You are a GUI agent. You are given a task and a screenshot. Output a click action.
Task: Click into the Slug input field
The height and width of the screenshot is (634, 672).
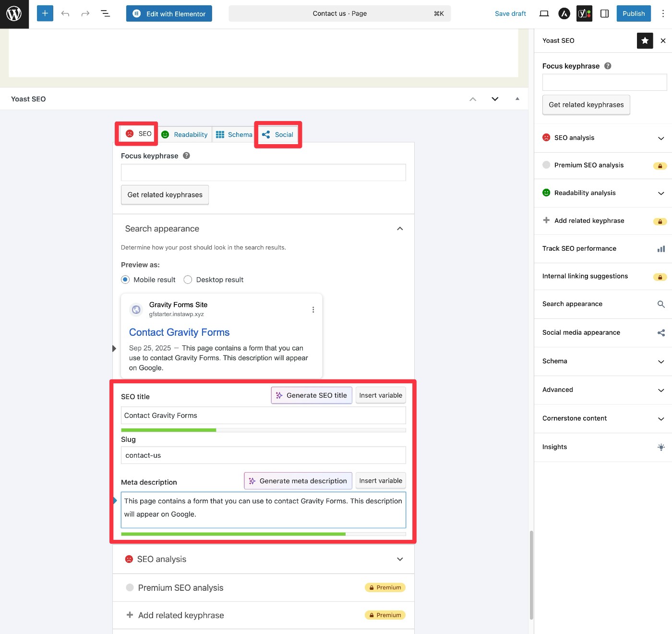pyautogui.click(x=263, y=455)
